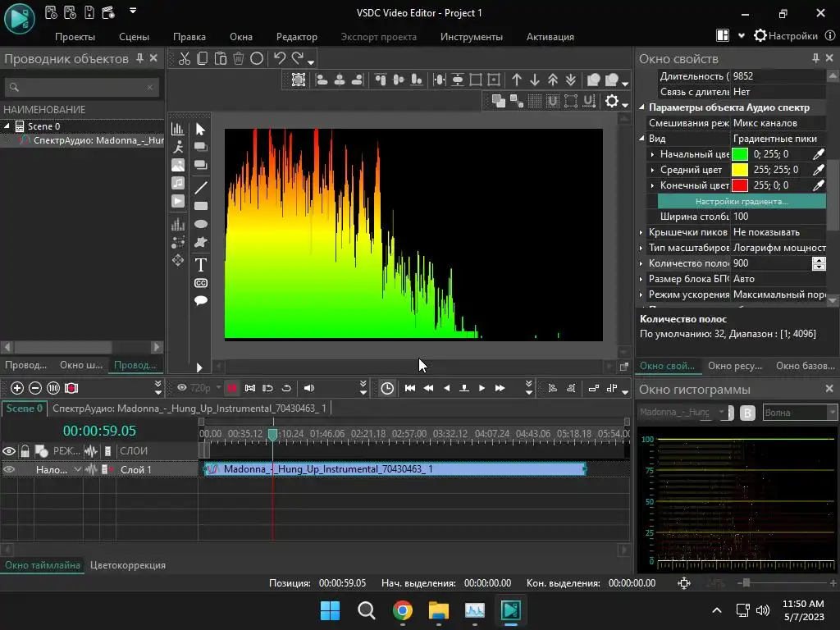
Task: Toggle the all-layers lock icon in timeline header
Action: (x=25, y=450)
